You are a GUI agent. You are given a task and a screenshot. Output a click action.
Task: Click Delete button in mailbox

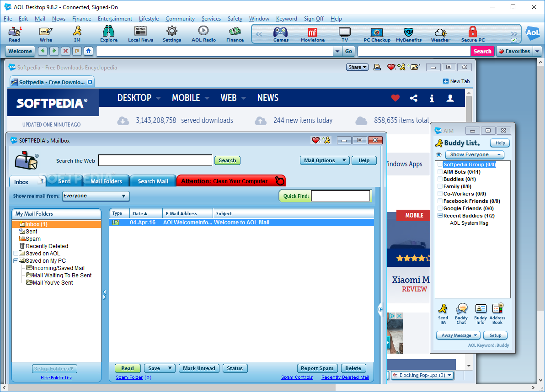click(x=353, y=368)
